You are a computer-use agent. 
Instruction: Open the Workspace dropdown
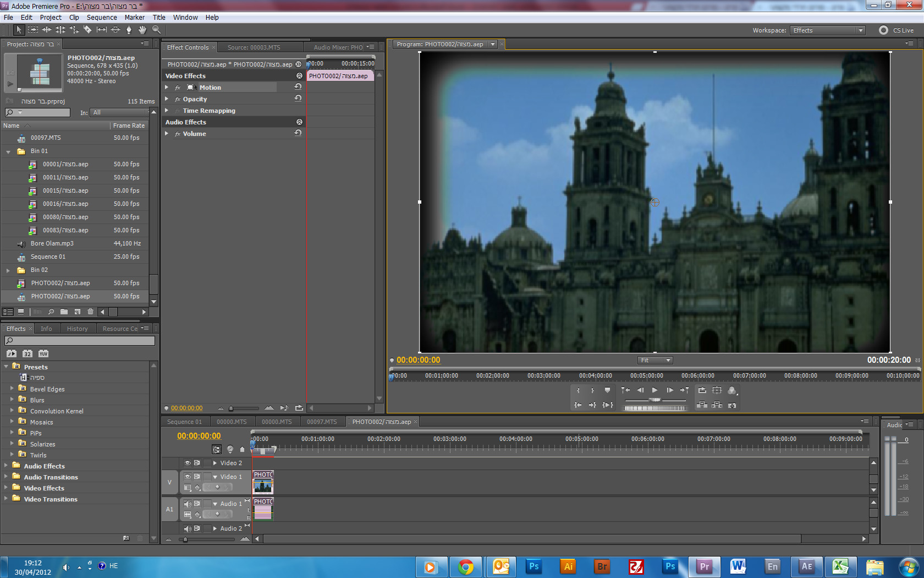(x=828, y=30)
